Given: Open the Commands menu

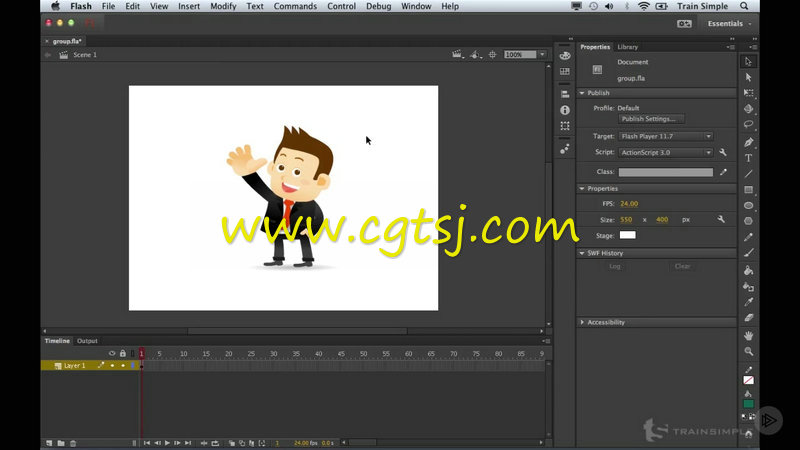Looking at the screenshot, I should [x=295, y=6].
